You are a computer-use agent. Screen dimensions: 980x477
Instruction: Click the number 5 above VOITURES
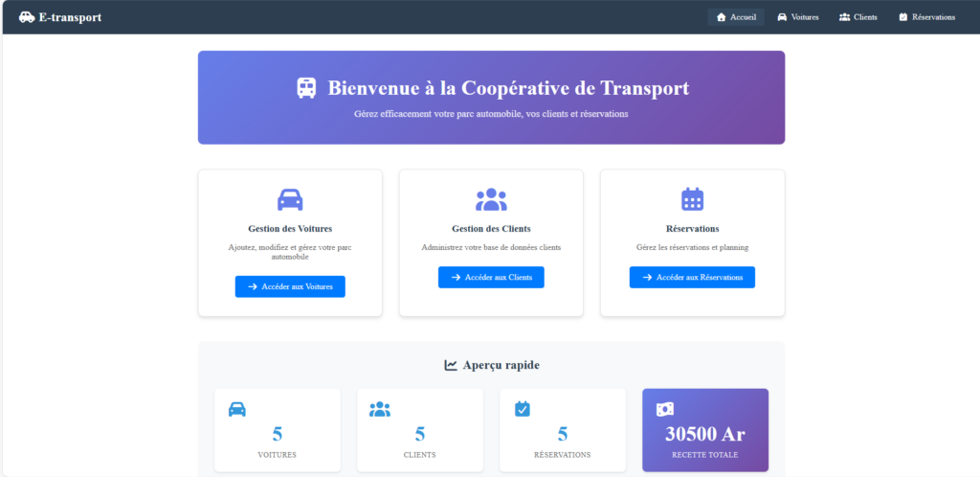(x=278, y=434)
